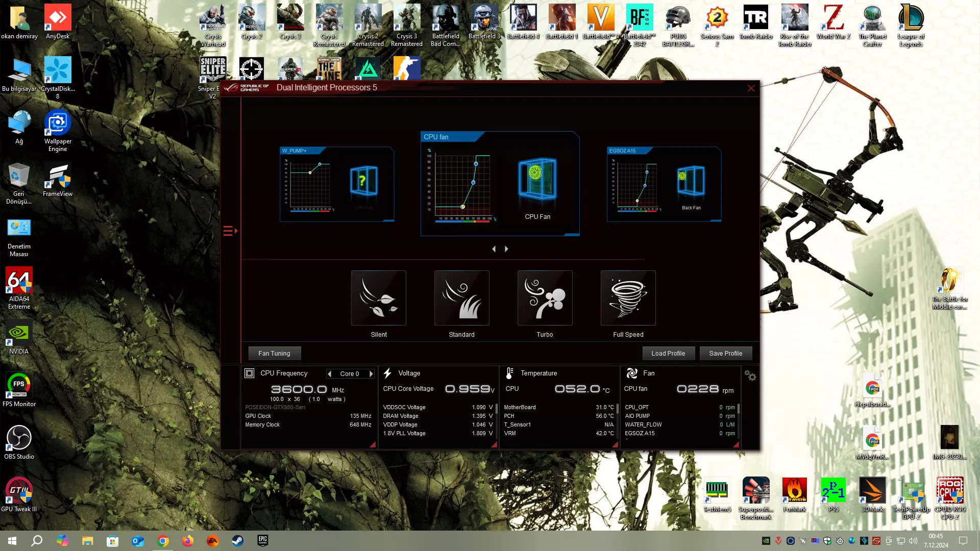This screenshot has width=980, height=551.
Task: Open Steam from the taskbar
Action: point(237,541)
